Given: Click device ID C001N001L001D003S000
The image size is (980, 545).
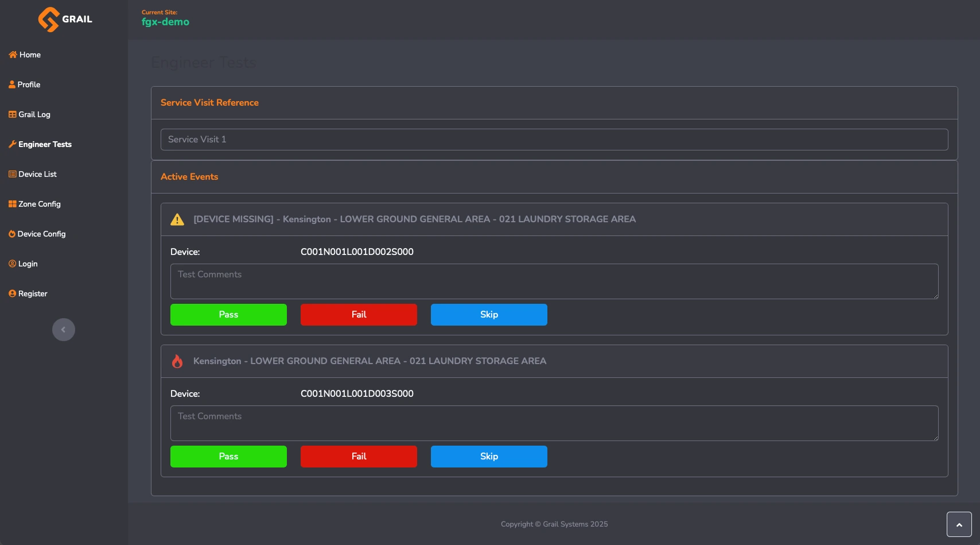Looking at the screenshot, I should pyautogui.click(x=357, y=393).
